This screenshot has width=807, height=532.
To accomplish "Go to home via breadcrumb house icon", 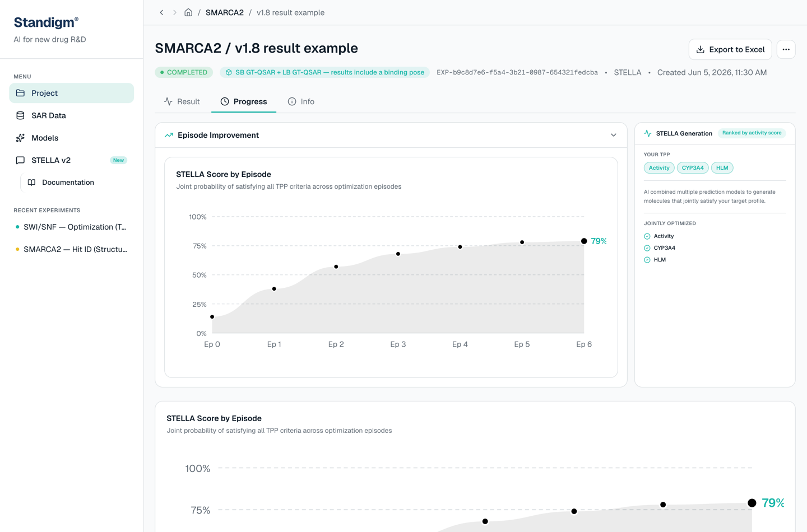I will 188,12.
